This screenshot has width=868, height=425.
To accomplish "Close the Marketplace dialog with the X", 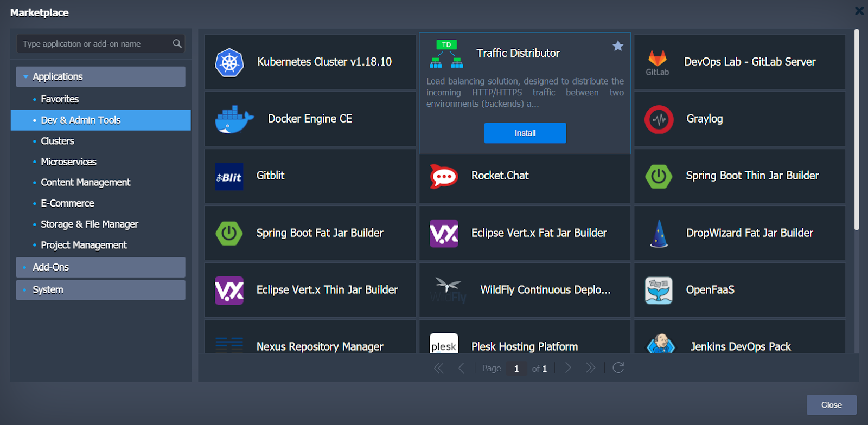I will 859,11.
